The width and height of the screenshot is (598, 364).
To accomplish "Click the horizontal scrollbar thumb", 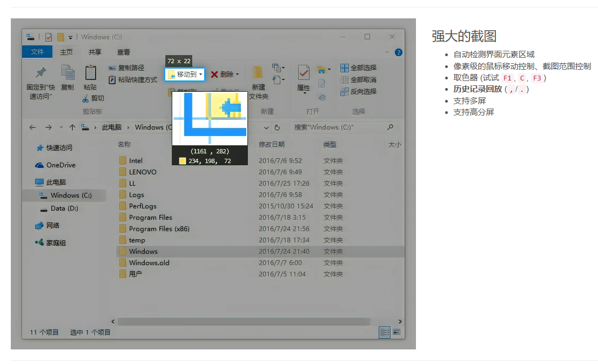I will pyautogui.click(x=244, y=322).
